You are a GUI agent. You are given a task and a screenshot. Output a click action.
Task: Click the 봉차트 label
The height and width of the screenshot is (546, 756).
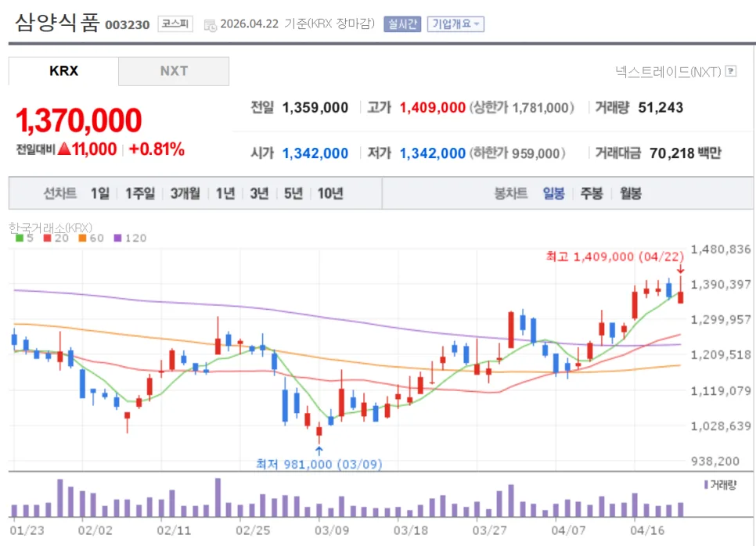[510, 194]
